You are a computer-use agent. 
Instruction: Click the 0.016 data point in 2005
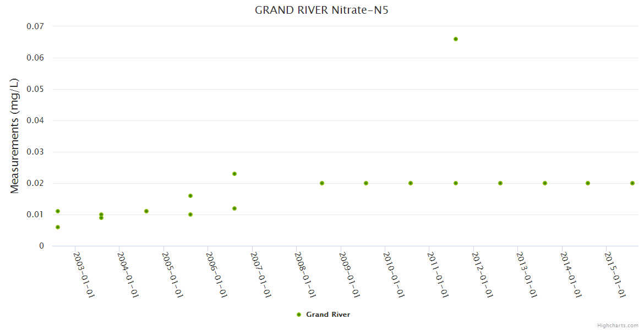click(190, 196)
